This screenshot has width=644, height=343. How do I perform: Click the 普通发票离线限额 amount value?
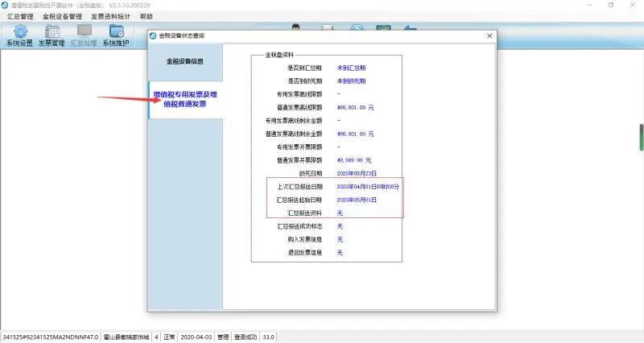355,108
